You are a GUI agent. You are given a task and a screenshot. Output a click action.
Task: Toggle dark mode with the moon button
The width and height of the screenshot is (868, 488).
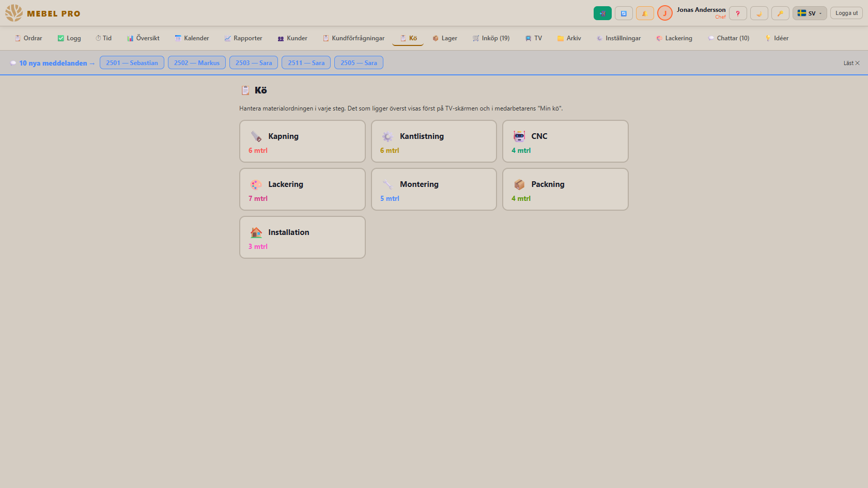pos(759,13)
